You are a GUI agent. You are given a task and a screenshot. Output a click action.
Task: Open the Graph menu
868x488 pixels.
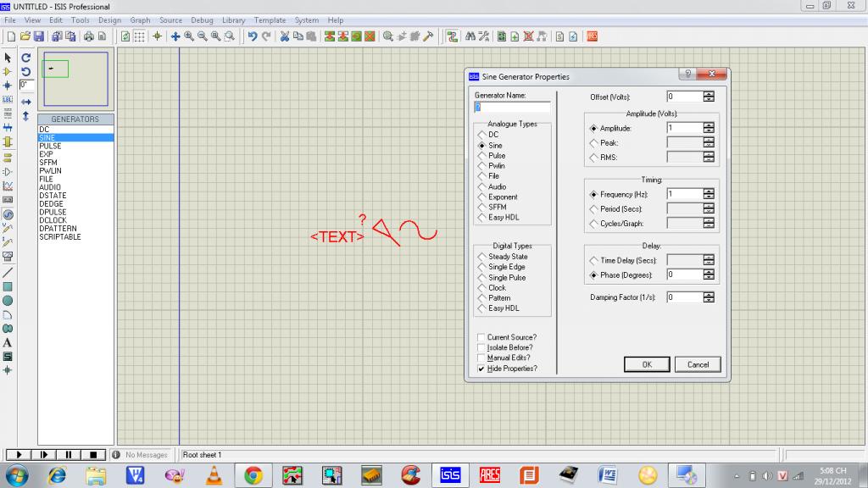coord(140,19)
